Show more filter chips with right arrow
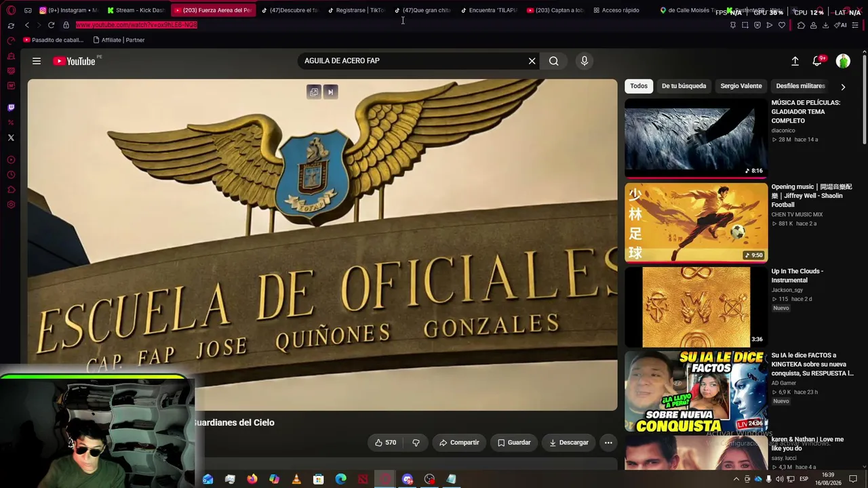 (843, 87)
